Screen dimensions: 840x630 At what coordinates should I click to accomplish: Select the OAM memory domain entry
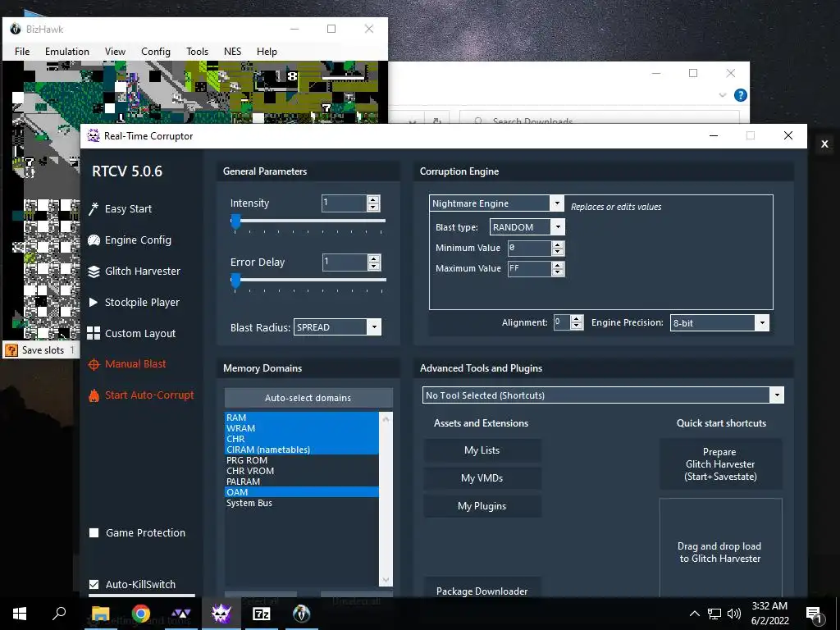(x=302, y=492)
